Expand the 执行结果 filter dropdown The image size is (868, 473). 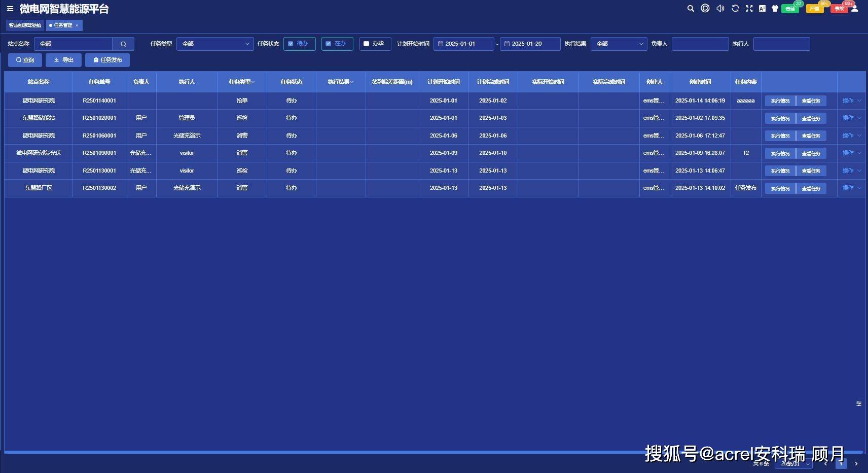[619, 44]
